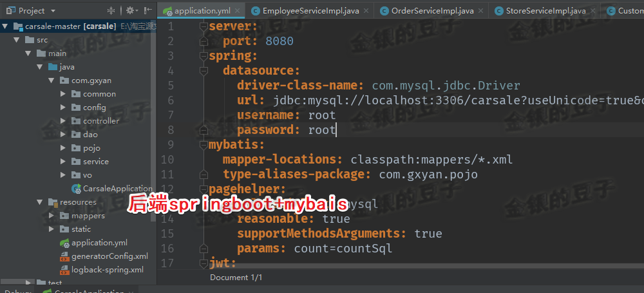Expand the pojo package
The height and width of the screenshot is (293, 644).
[x=63, y=148]
